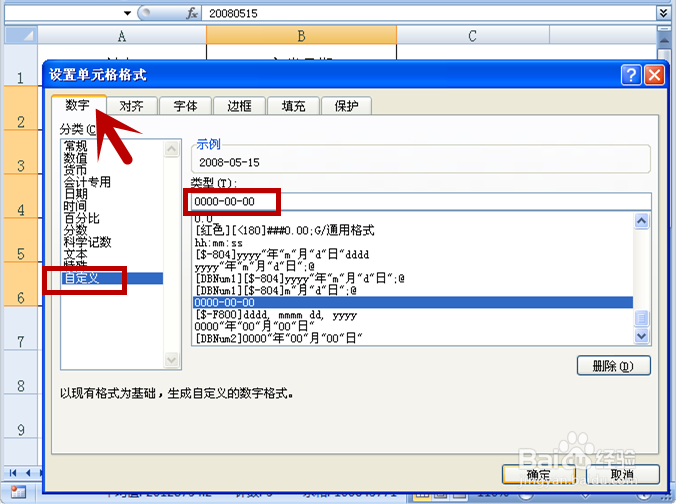Select row 2 header
The width and height of the screenshot is (676, 504).
click(21, 108)
